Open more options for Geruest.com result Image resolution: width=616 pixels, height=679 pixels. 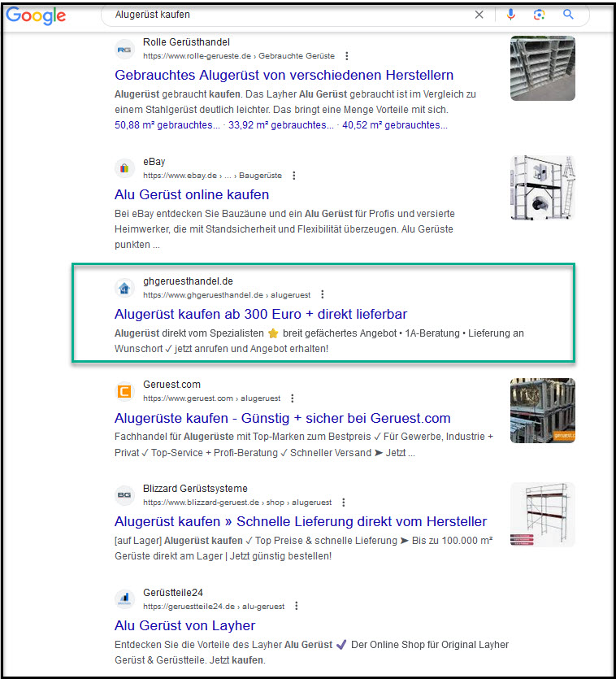point(293,398)
